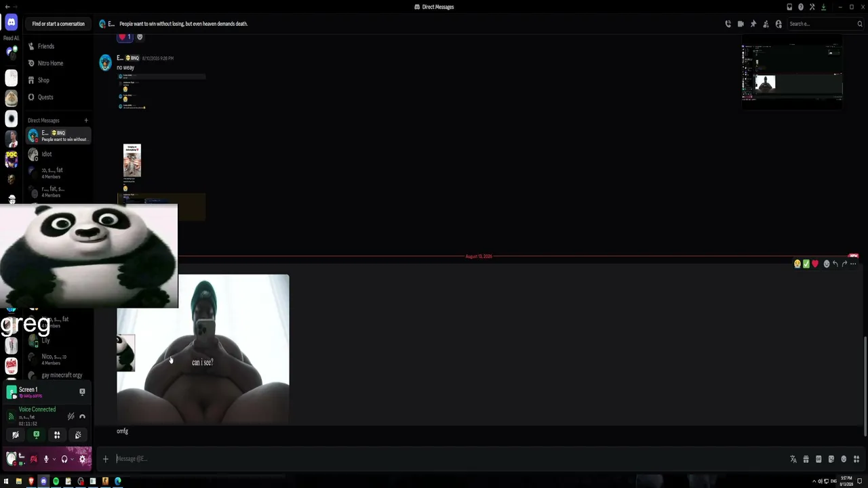Show the user profile panel
Image resolution: width=868 pixels, height=488 pixels.
click(x=778, y=24)
